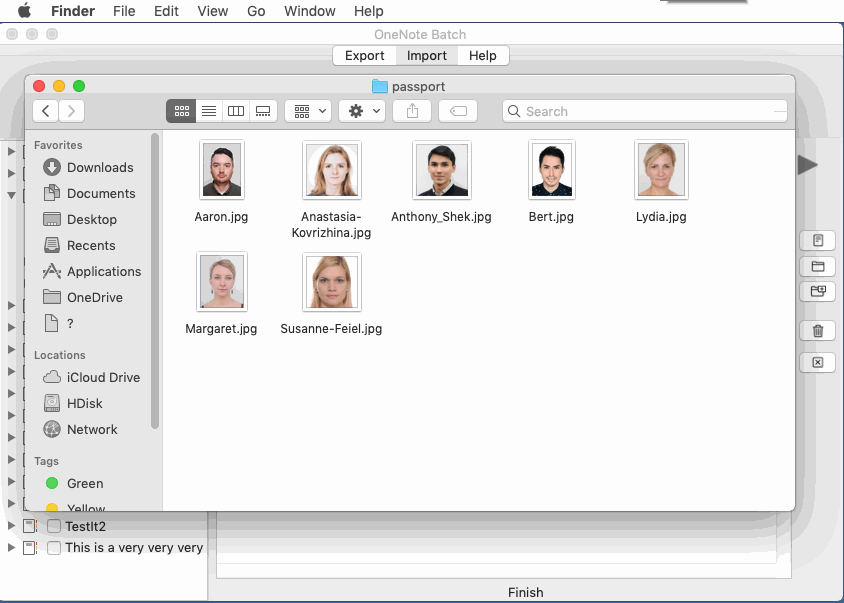Click the passport folder title icon
Screen dimensions: 844x603
[380, 86]
